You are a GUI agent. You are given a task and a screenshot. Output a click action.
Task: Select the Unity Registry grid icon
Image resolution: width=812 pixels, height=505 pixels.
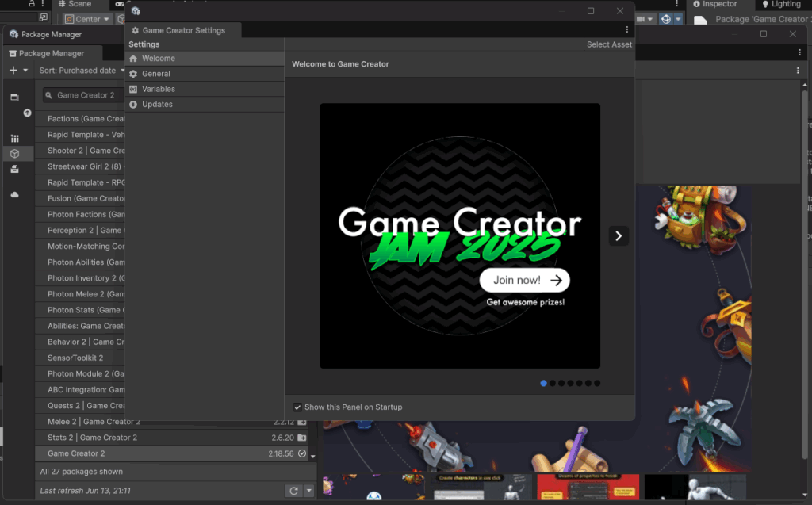pyautogui.click(x=14, y=138)
